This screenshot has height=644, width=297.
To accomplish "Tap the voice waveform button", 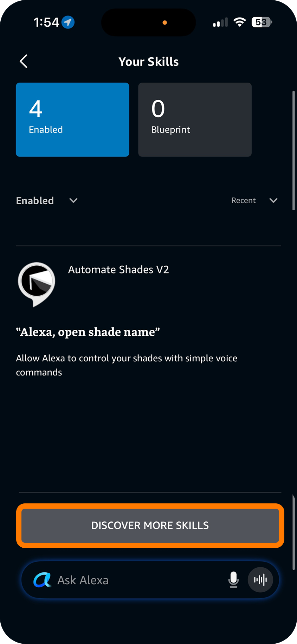I will pyautogui.click(x=260, y=580).
